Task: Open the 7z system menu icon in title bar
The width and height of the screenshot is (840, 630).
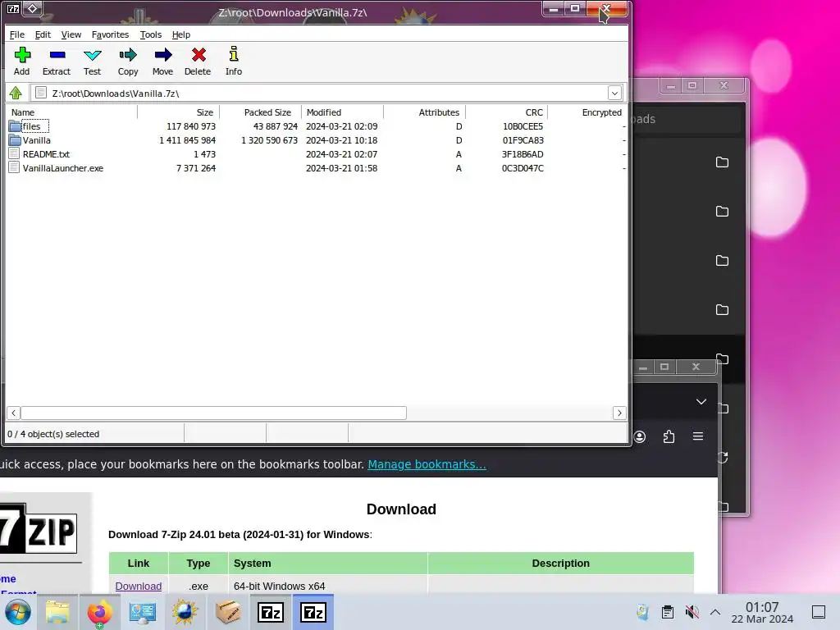Action: [13, 8]
